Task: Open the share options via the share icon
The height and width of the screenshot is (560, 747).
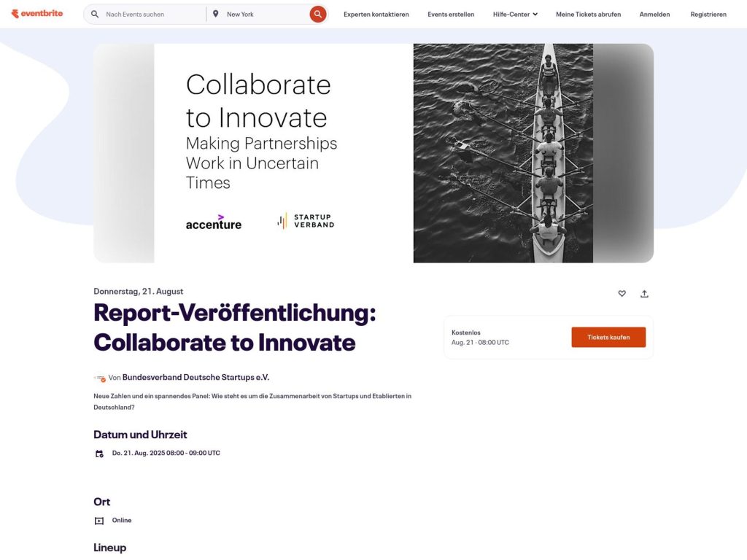Action: [644, 293]
